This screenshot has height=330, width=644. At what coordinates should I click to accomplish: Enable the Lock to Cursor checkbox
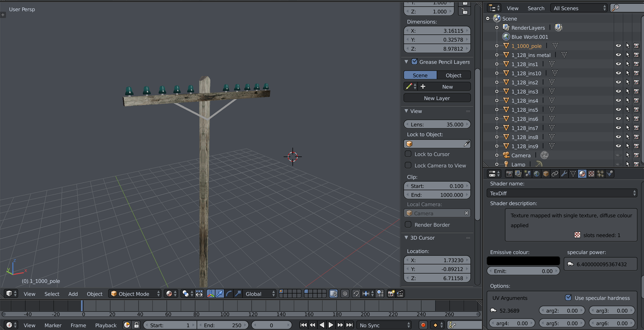click(408, 154)
